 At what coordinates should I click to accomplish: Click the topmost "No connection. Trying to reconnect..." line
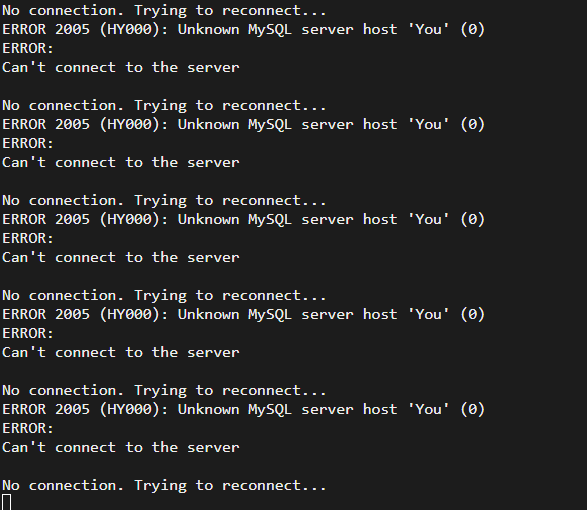(x=164, y=11)
